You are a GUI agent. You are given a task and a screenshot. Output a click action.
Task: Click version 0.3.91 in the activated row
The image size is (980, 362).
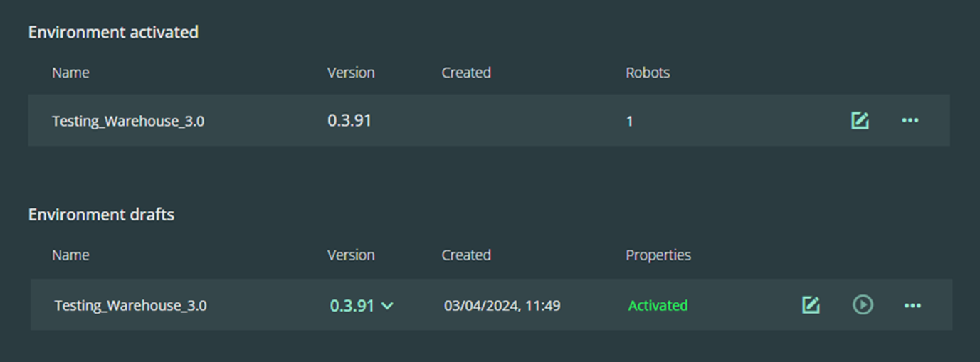click(349, 121)
